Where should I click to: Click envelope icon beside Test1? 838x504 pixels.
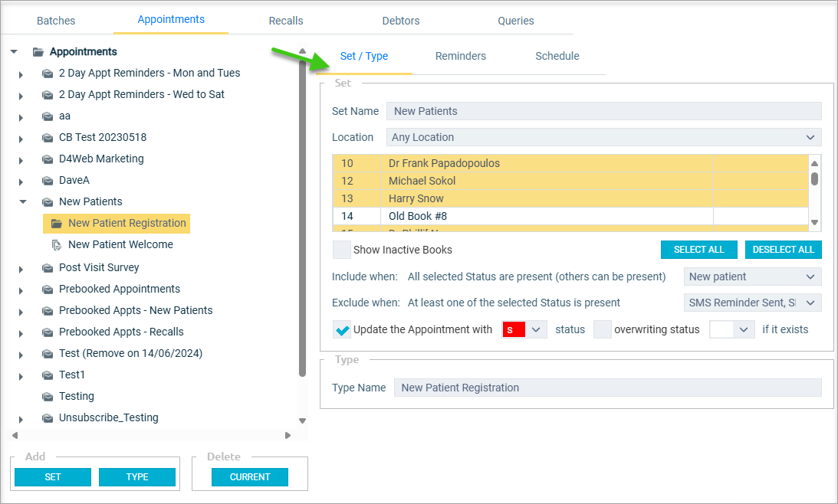click(x=48, y=375)
